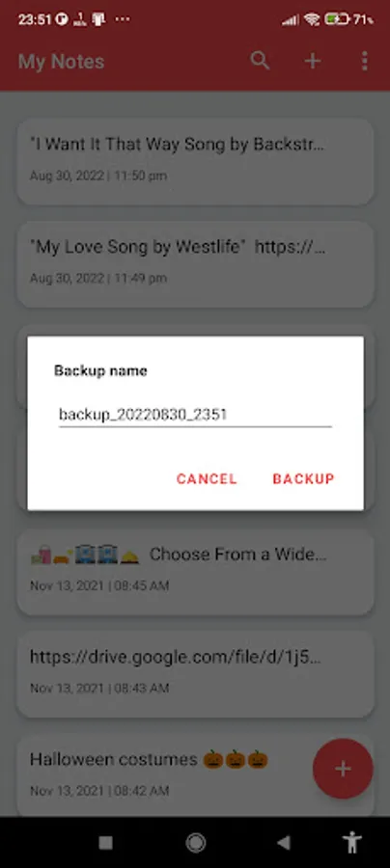Tap the recent apps square button

[105, 843]
